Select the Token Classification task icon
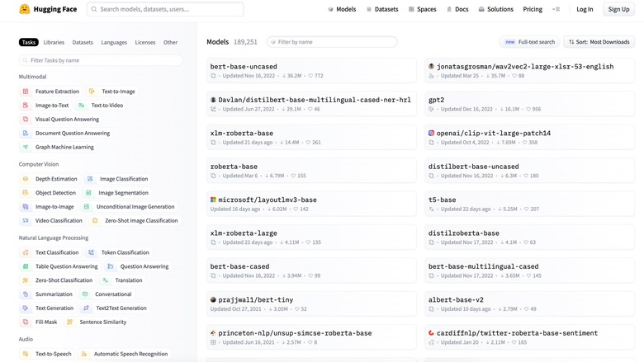644x362 pixels. pos(91,252)
